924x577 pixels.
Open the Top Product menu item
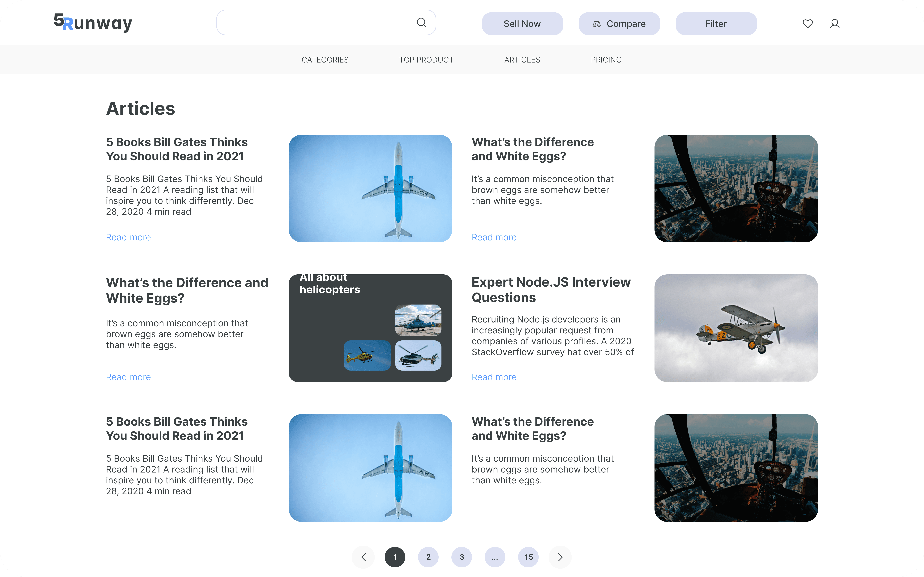(426, 60)
